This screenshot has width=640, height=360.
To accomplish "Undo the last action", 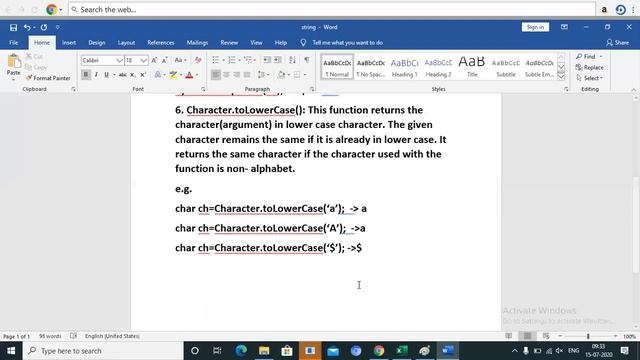I will [27, 27].
